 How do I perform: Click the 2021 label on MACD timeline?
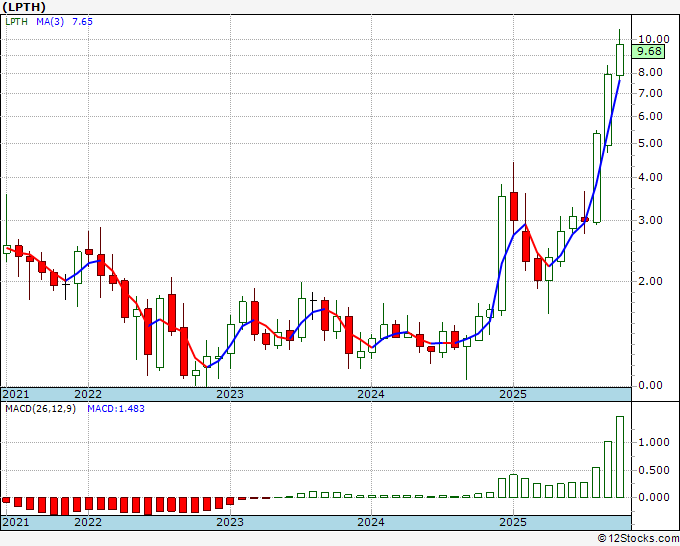click(x=16, y=522)
